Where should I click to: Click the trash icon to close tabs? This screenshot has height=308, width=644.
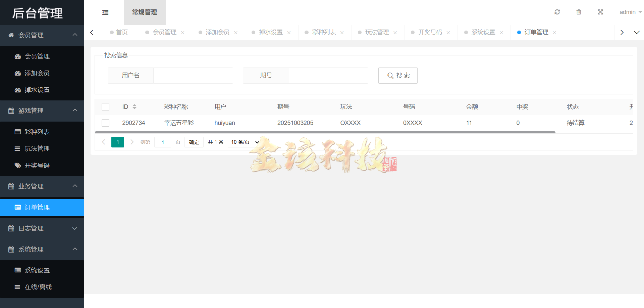[x=579, y=12]
